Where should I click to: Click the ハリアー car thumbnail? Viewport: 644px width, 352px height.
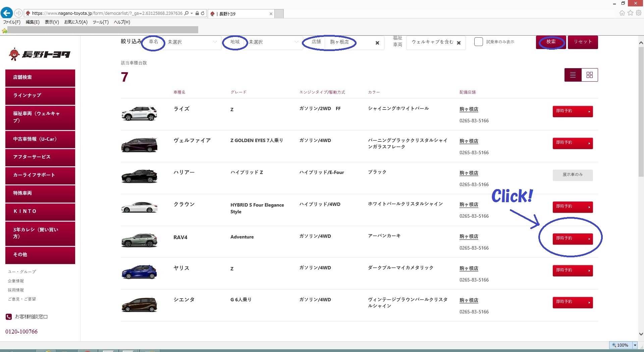coord(139,176)
